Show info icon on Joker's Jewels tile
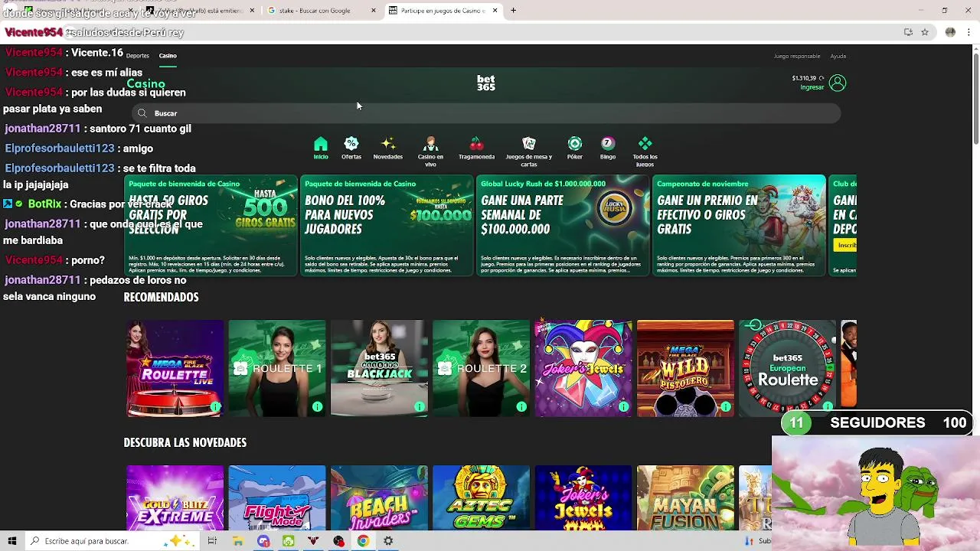The height and width of the screenshot is (551, 980). 623,407
